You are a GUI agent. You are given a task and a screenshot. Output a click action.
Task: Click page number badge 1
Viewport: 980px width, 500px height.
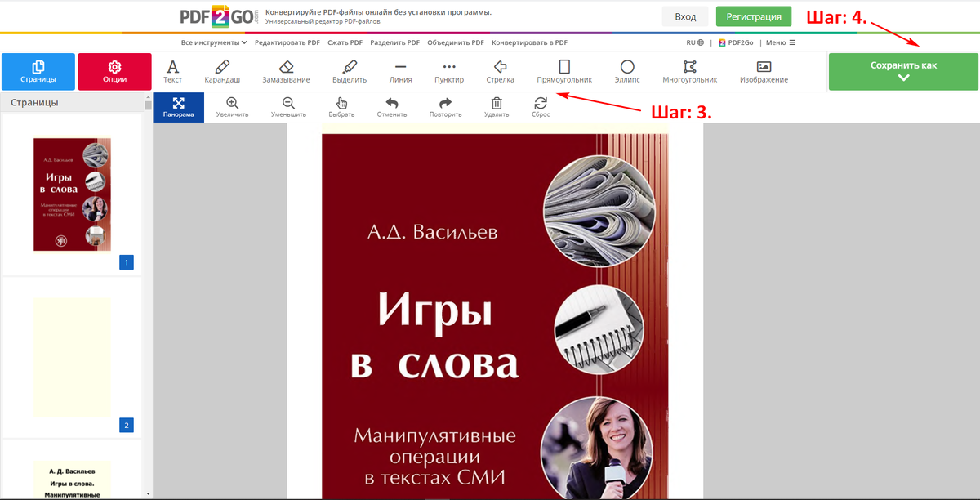(127, 262)
